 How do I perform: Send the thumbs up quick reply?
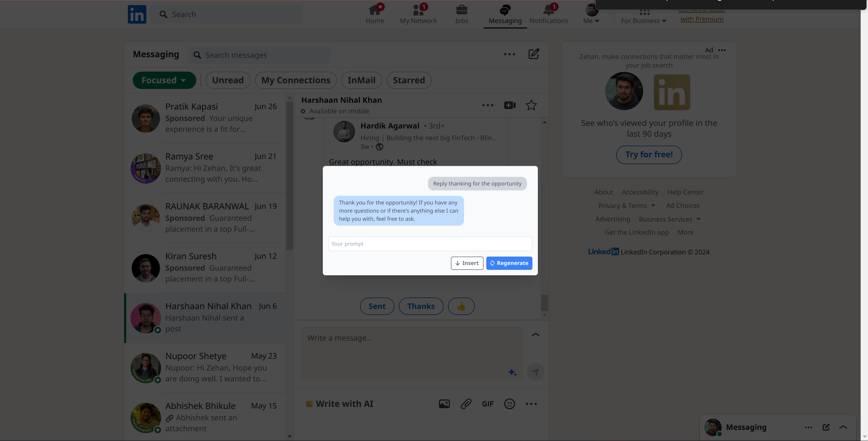(x=461, y=306)
